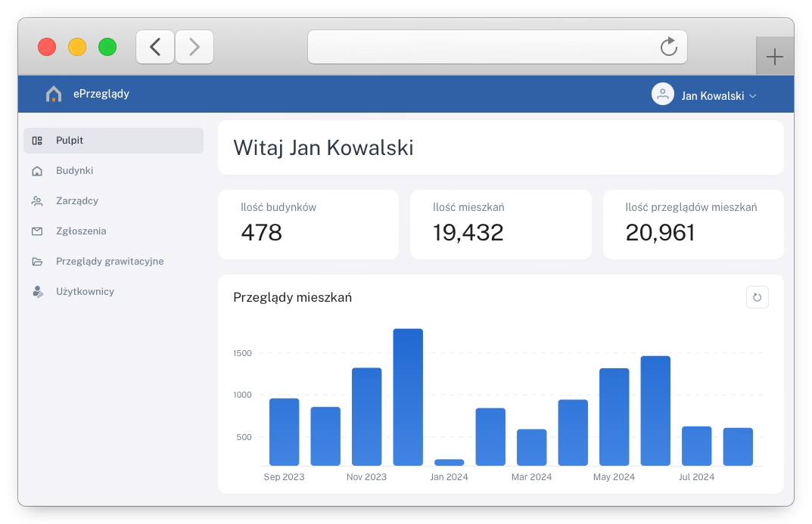Click the Zarządcy people icon
812x524 pixels.
37,201
